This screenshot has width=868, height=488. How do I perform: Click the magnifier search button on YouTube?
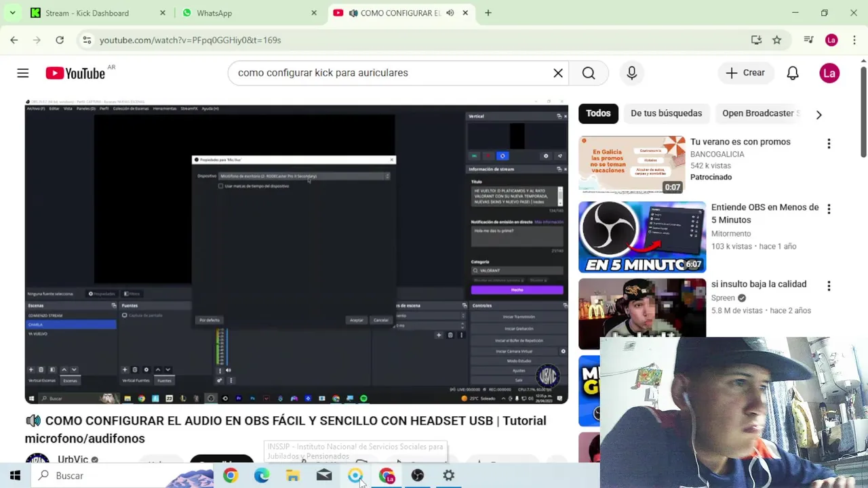click(x=589, y=73)
